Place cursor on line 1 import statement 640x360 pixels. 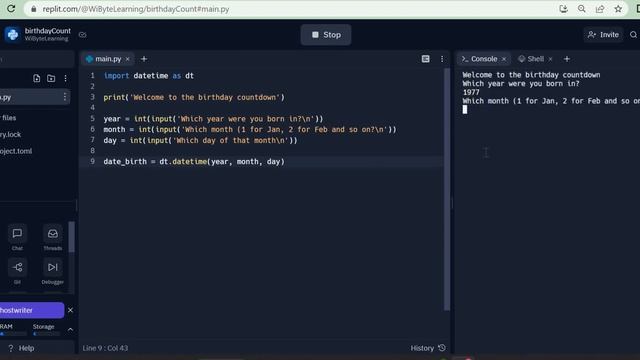(x=149, y=76)
